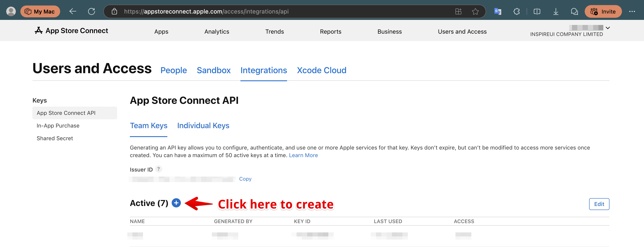Select Shared Secret in sidebar
This screenshot has height=247, width=644.
click(55, 138)
